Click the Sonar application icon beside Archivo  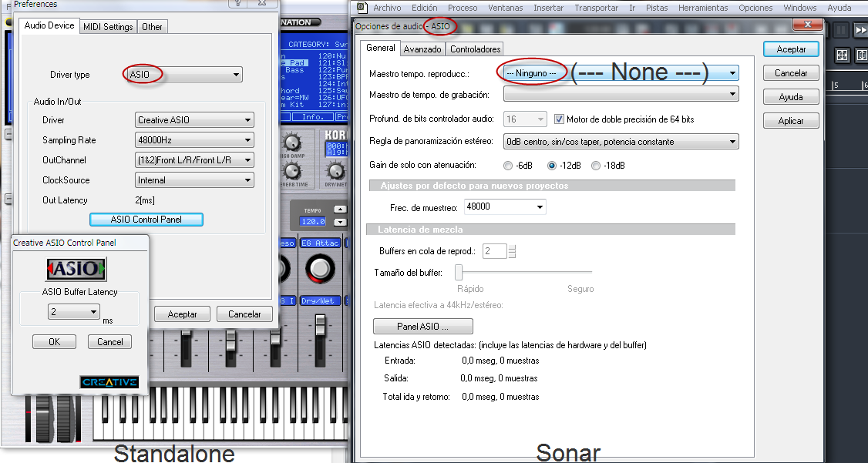pyautogui.click(x=362, y=7)
